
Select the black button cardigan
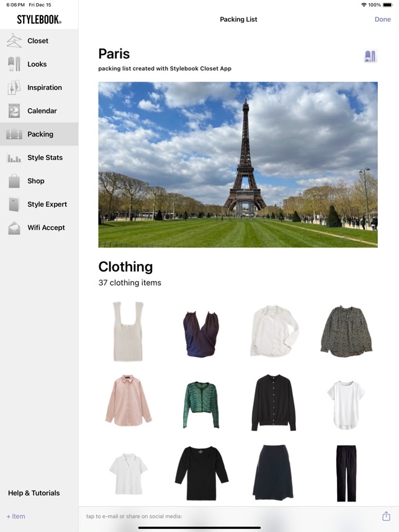coord(274,402)
